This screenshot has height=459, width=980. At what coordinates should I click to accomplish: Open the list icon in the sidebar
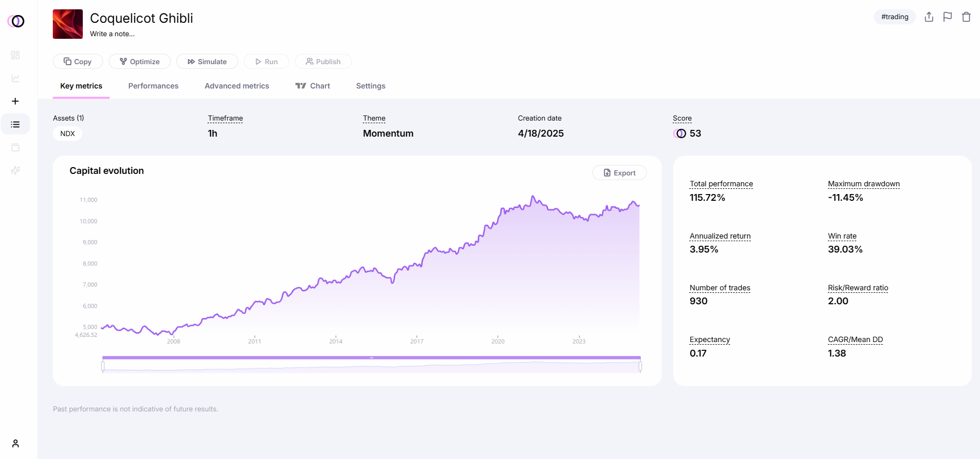point(16,124)
